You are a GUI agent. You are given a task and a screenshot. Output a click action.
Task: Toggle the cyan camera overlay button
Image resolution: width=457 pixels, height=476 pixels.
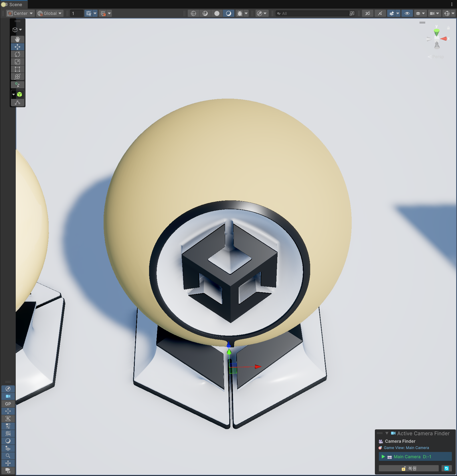click(x=8, y=396)
